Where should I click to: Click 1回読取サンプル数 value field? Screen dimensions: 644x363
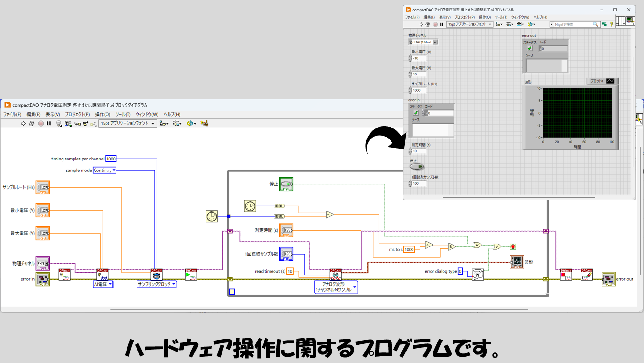coord(420,183)
